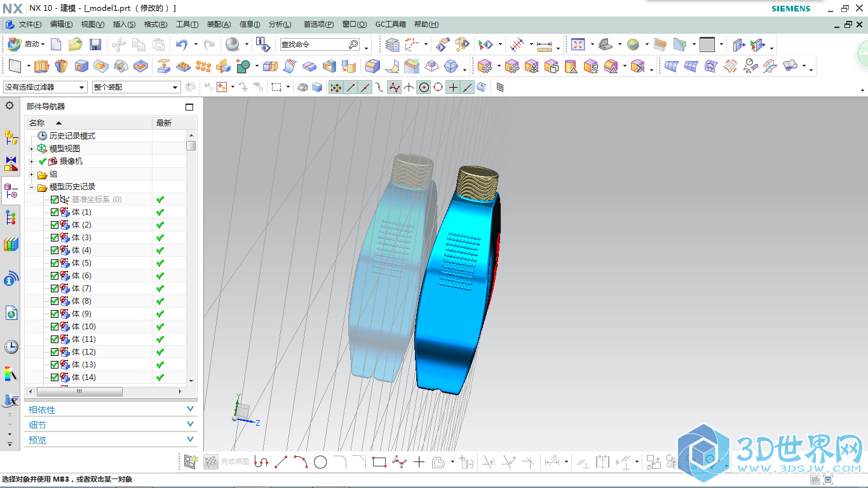Collapse the 模型历史记录 tree node
The image size is (868, 488).
pyautogui.click(x=32, y=187)
